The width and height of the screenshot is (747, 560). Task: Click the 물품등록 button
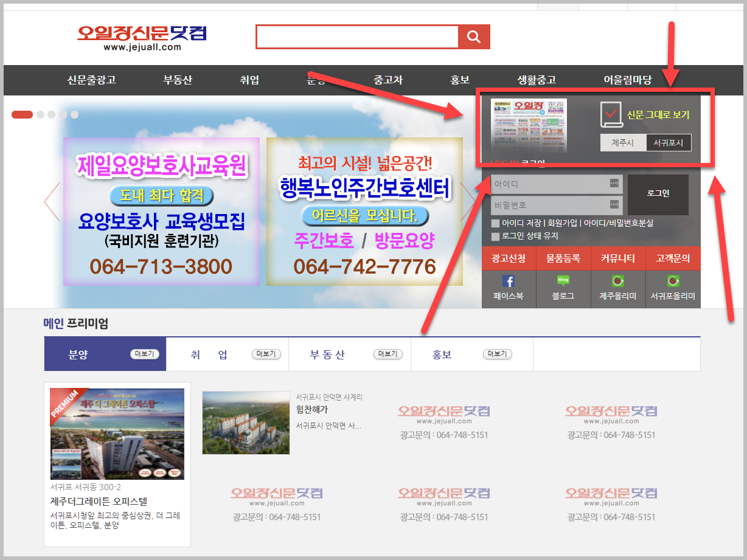coord(563,258)
